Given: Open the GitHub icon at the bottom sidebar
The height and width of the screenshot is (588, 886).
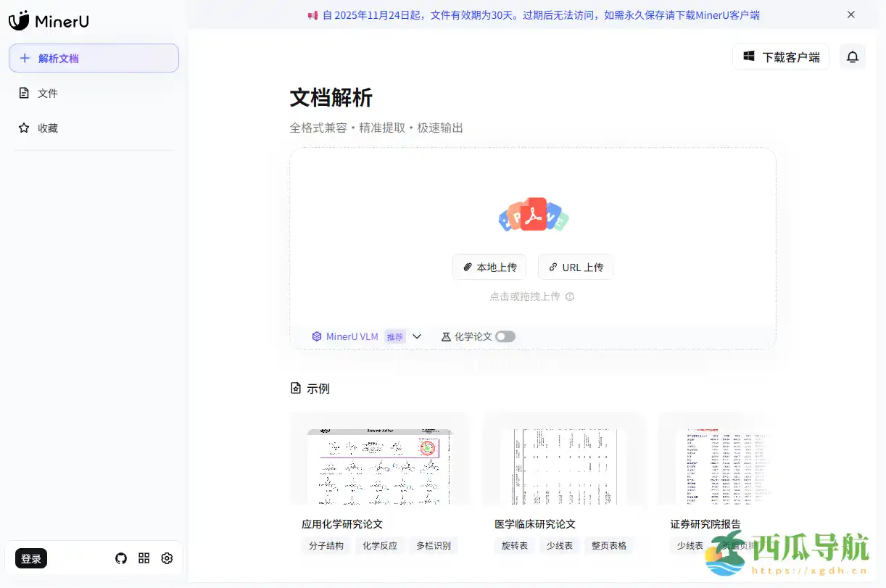Looking at the screenshot, I should 121,558.
